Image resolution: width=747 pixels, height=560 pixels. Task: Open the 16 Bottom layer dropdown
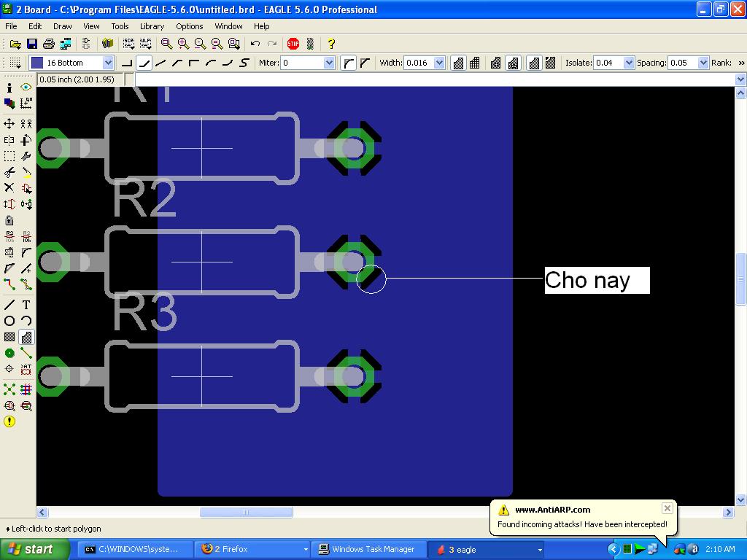[108, 63]
